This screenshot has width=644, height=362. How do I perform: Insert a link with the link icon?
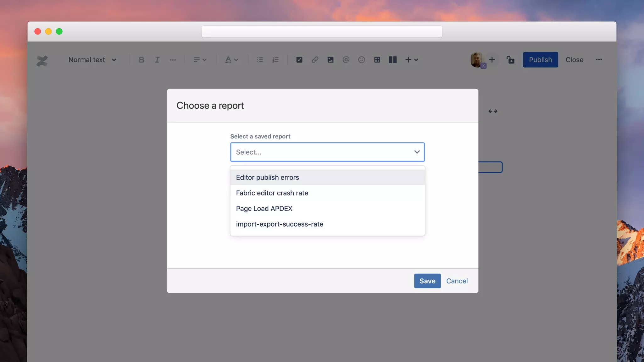tap(315, 60)
